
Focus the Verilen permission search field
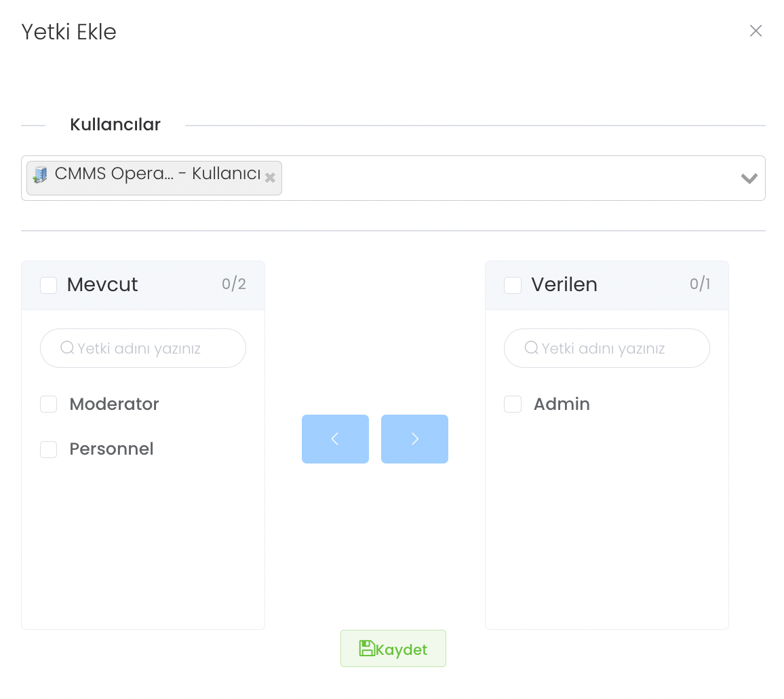tap(616, 349)
